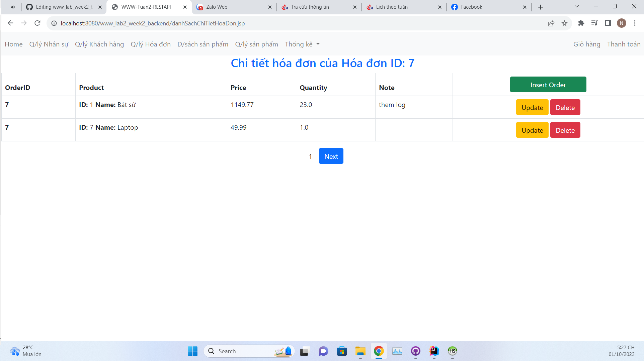This screenshot has height=361, width=644.
Task: Click the site info icon in address bar
Action: [x=54, y=23]
